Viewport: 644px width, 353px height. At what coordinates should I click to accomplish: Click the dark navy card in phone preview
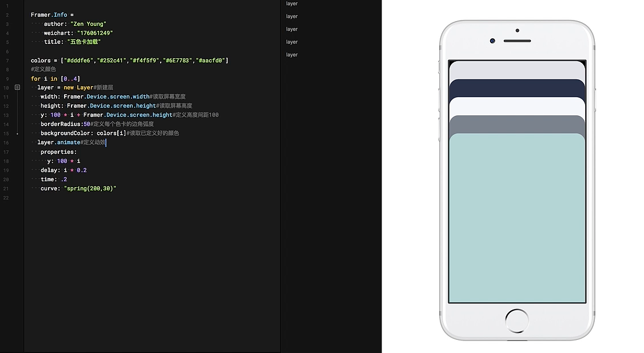(516, 88)
